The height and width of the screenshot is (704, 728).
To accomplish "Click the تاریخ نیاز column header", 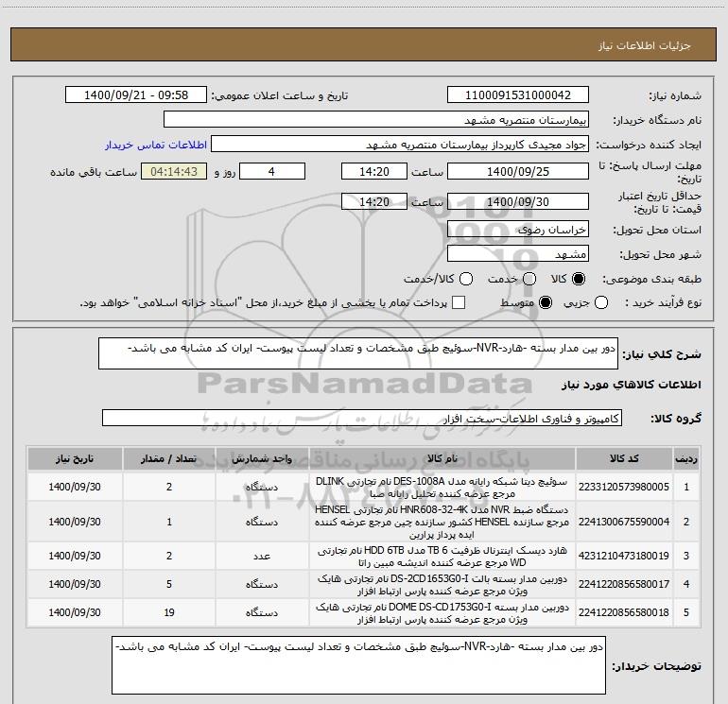I will 75,458.
